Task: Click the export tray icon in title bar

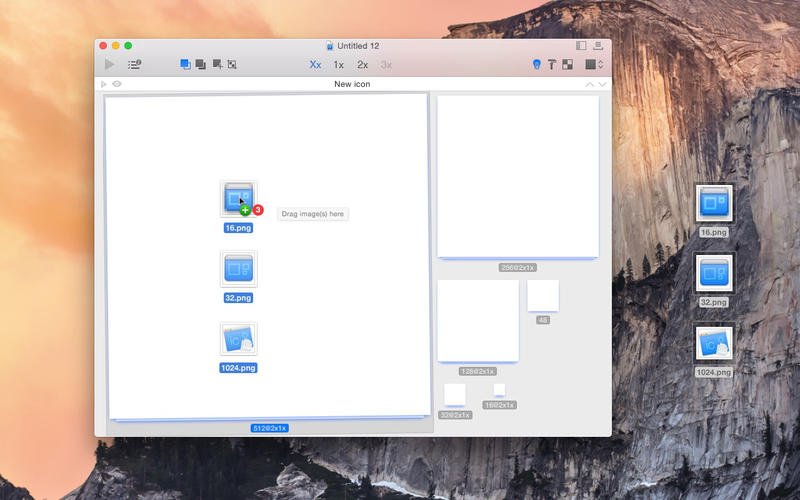Action: point(598,46)
